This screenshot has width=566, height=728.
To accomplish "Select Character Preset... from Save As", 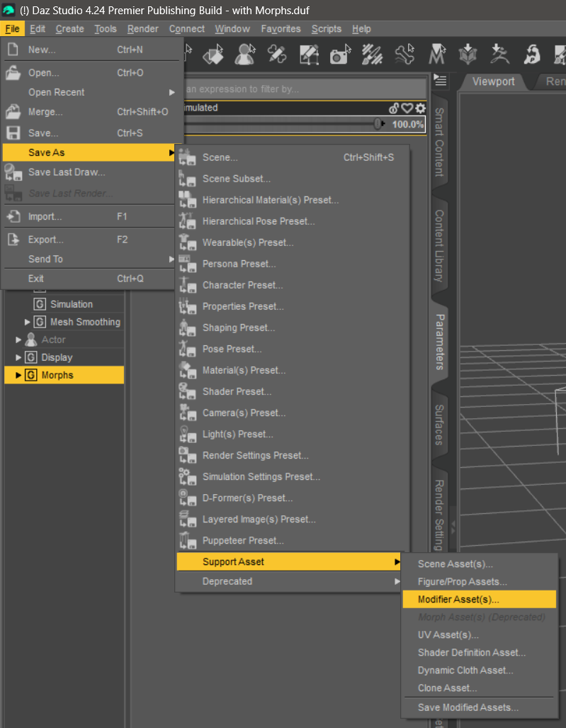I will click(242, 285).
